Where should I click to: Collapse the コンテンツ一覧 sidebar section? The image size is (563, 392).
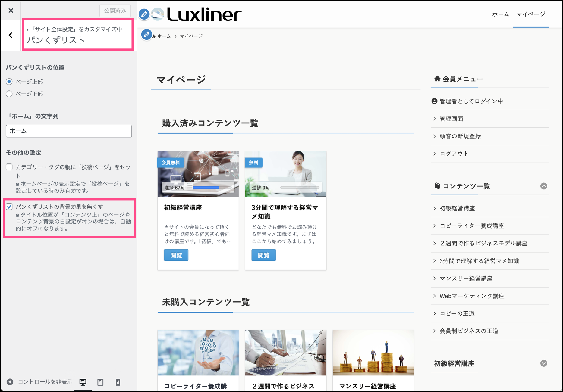[x=543, y=186]
